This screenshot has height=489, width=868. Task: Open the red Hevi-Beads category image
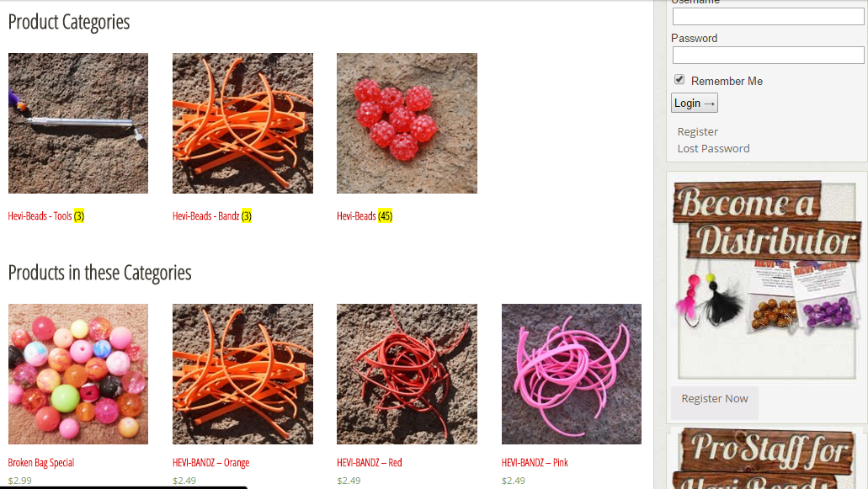407,124
